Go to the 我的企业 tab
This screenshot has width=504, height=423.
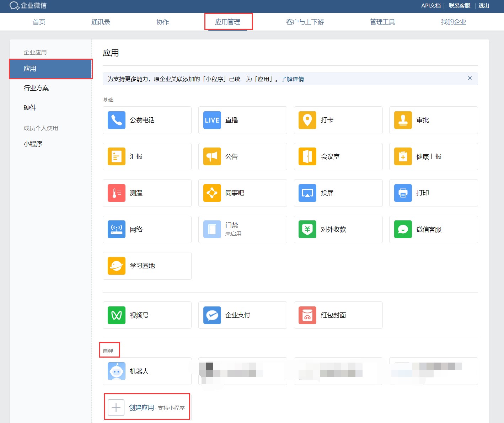pyautogui.click(x=453, y=22)
